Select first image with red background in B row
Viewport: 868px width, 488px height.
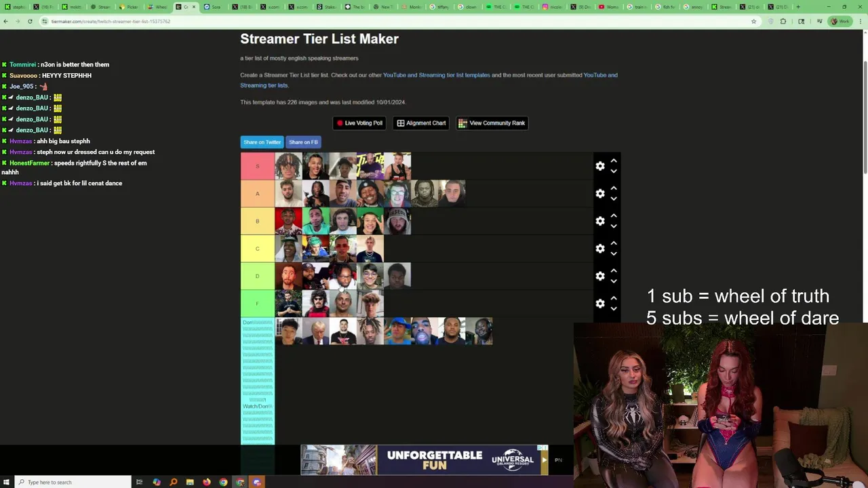(x=288, y=221)
